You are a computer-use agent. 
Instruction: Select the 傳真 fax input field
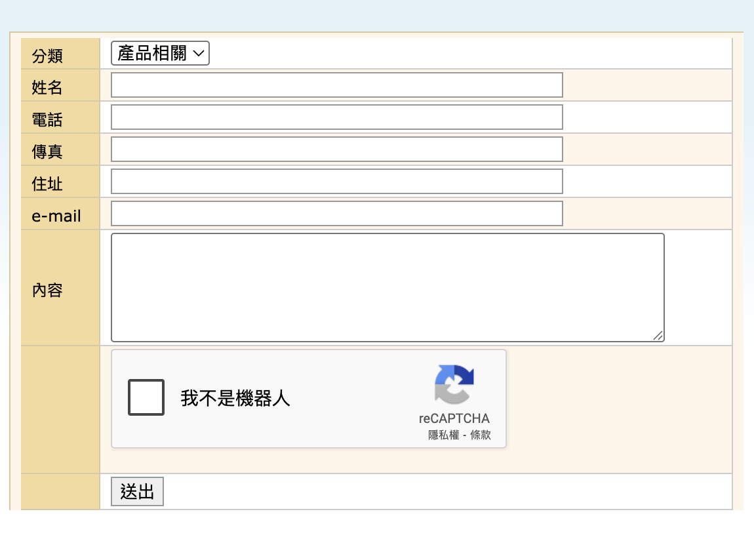tap(336, 150)
